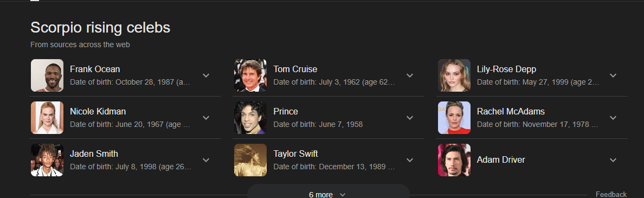Expand the Prince entry chevron
644x198 pixels.
pyautogui.click(x=409, y=118)
